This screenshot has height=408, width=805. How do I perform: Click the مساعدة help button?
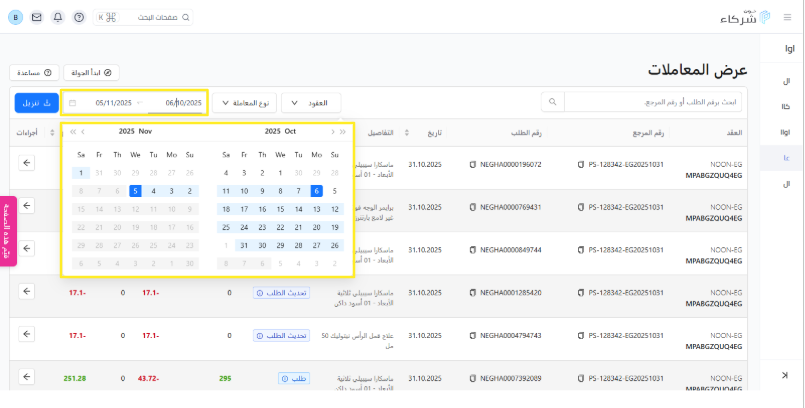pyautogui.click(x=34, y=73)
